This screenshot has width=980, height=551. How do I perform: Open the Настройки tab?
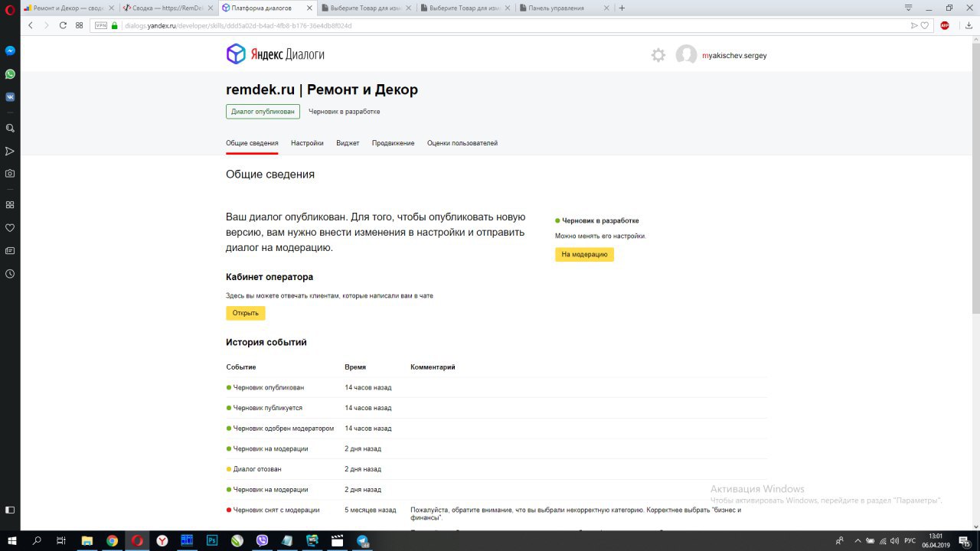[307, 143]
